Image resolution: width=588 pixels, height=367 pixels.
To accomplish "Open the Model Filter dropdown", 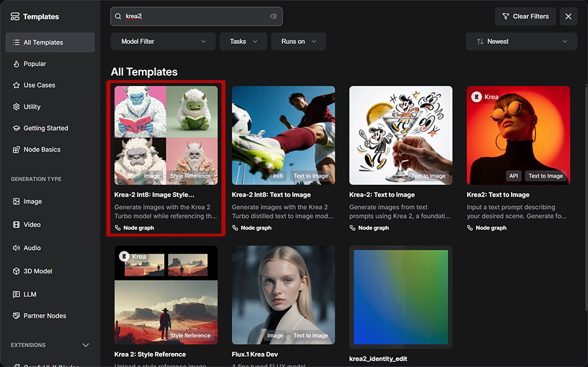I will coord(163,41).
